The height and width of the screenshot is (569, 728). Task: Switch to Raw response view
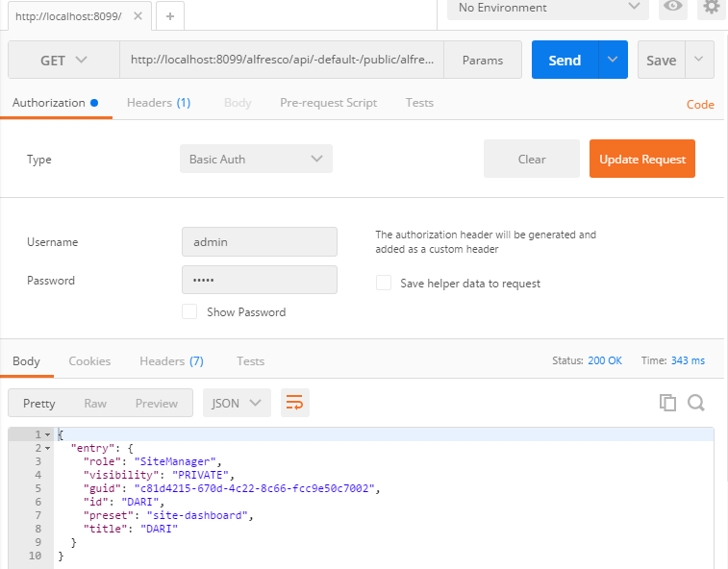point(95,404)
